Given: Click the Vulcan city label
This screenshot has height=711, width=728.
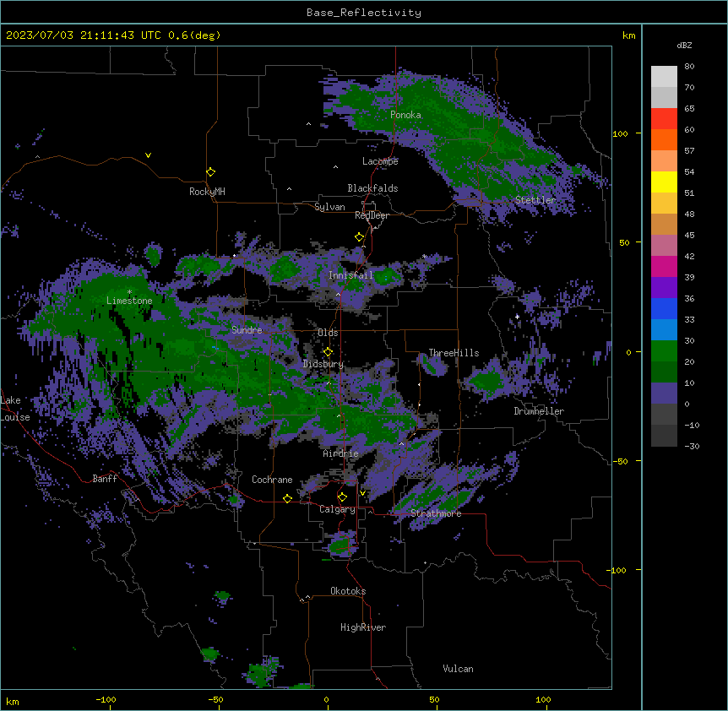Looking at the screenshot, I should (x=459, y=669).
